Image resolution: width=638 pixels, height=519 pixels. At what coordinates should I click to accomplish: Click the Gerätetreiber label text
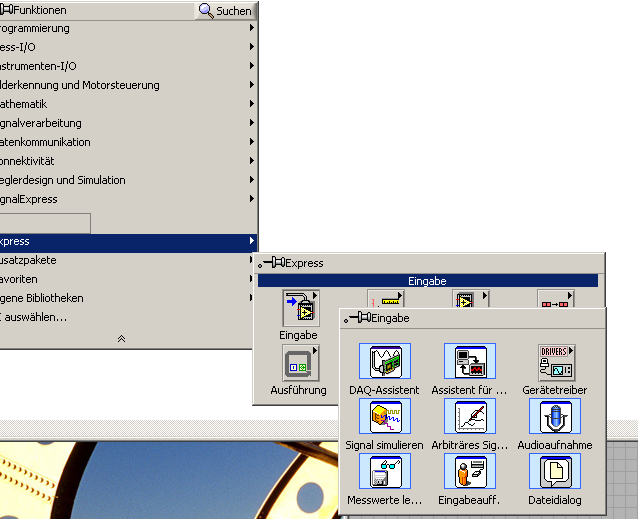click(555, 390)
